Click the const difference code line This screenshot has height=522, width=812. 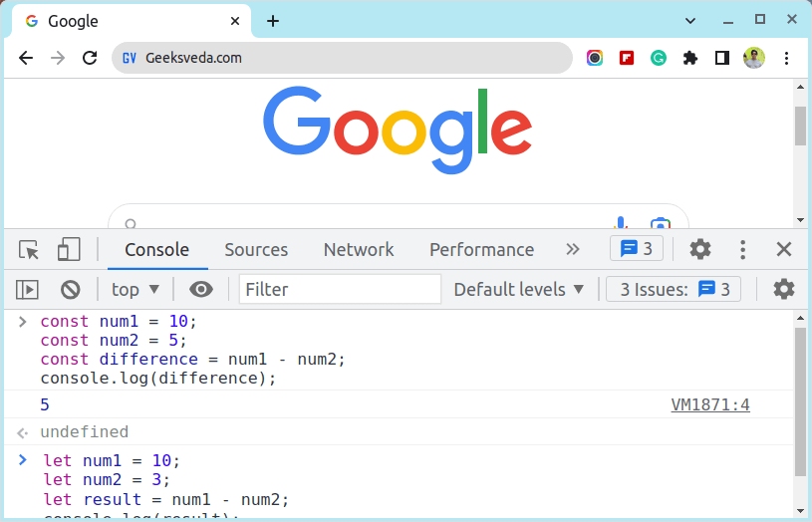click(192, 360)
